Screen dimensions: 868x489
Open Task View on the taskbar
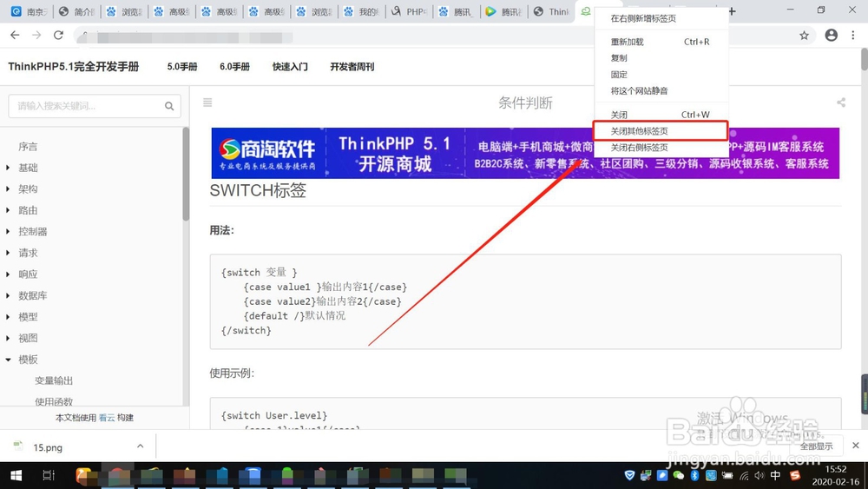pos(48,476)
